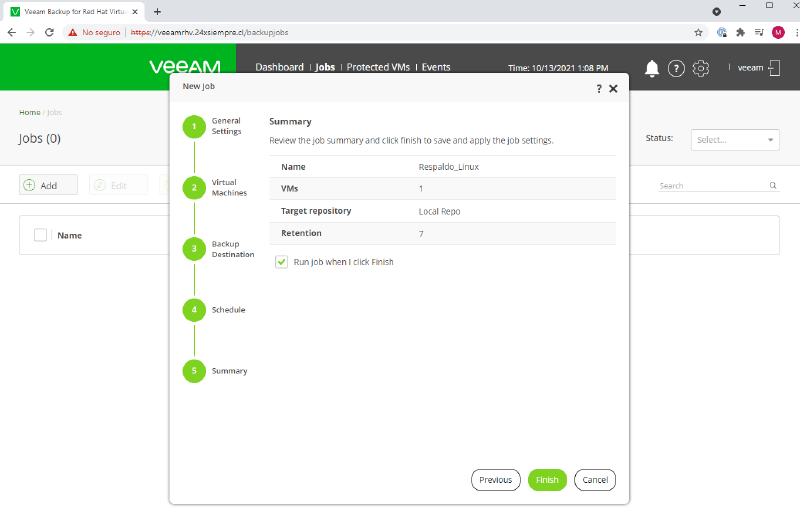The width and height of the screenshot is (800, 511).
Task: Click the Time 10/13/2021 1:08 PM text
Action: tap(558, 68)
